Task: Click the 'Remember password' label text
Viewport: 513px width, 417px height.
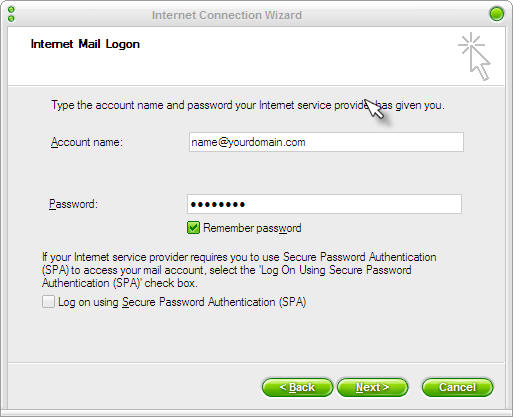Action: [252, 228]
